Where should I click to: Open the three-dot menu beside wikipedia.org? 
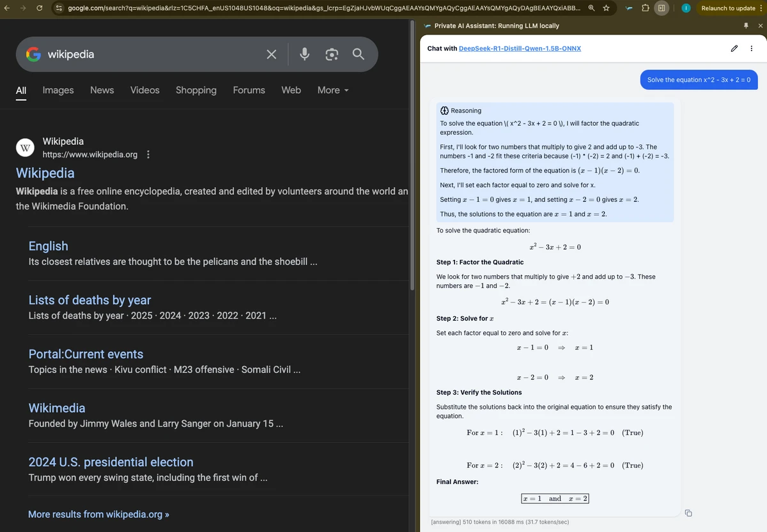click(148, 155)
